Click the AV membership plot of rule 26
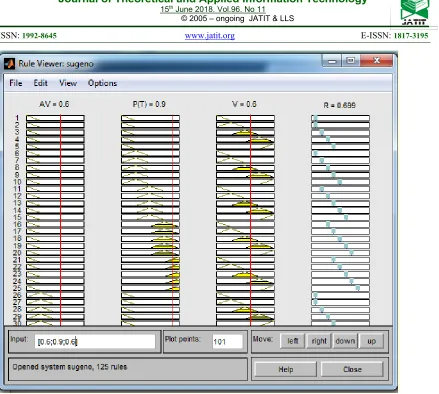This screenshot has height=394, width=439. pyautogui.click(x=55, y=295)
